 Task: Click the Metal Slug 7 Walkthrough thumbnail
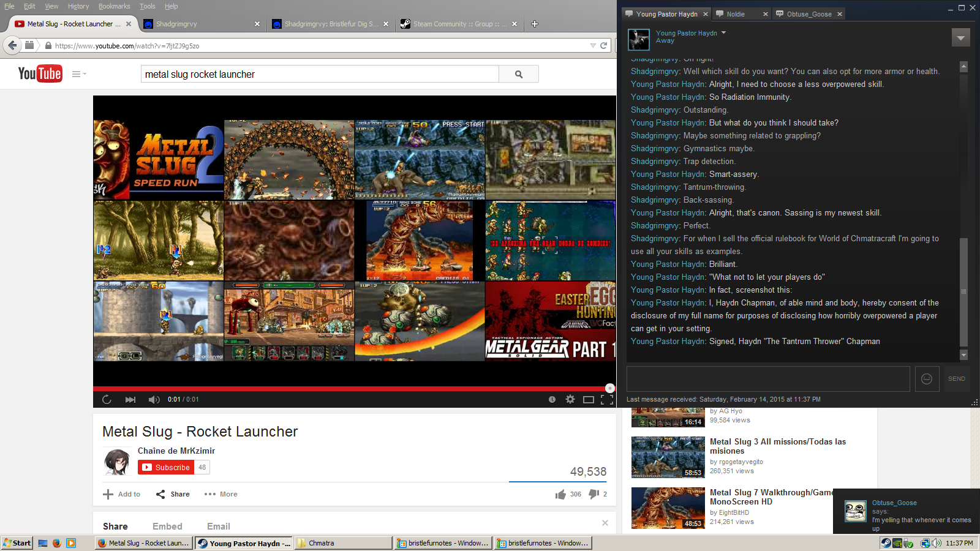point(668,508)
